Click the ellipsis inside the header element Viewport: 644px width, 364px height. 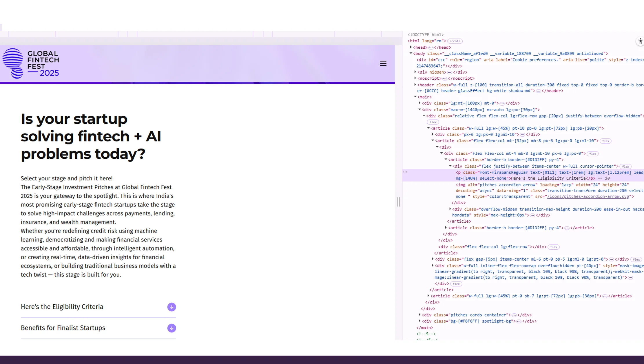(539, 91)
